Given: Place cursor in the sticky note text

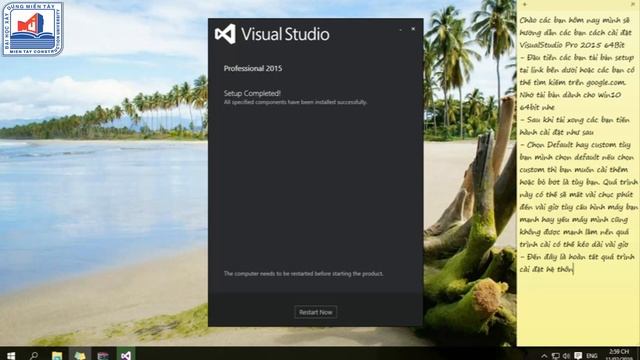Looking at the screenshot, I should point(578,144).
